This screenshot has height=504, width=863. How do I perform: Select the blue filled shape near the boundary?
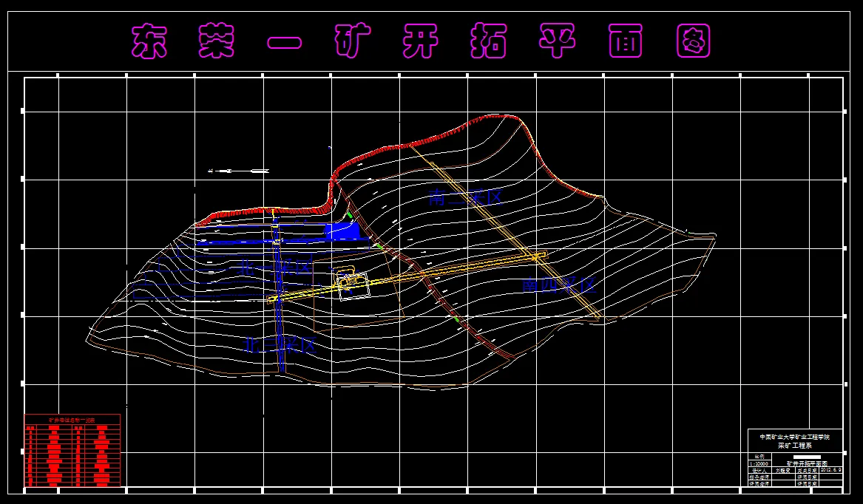tap(342, 231)
